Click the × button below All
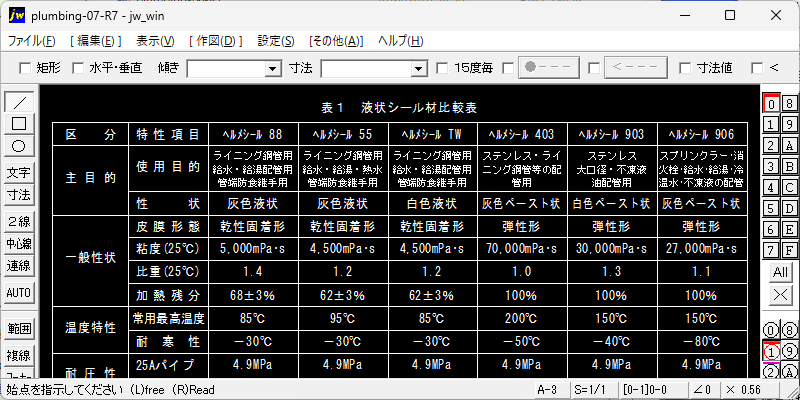Screen dimensions: 800x400 [780, 294]
